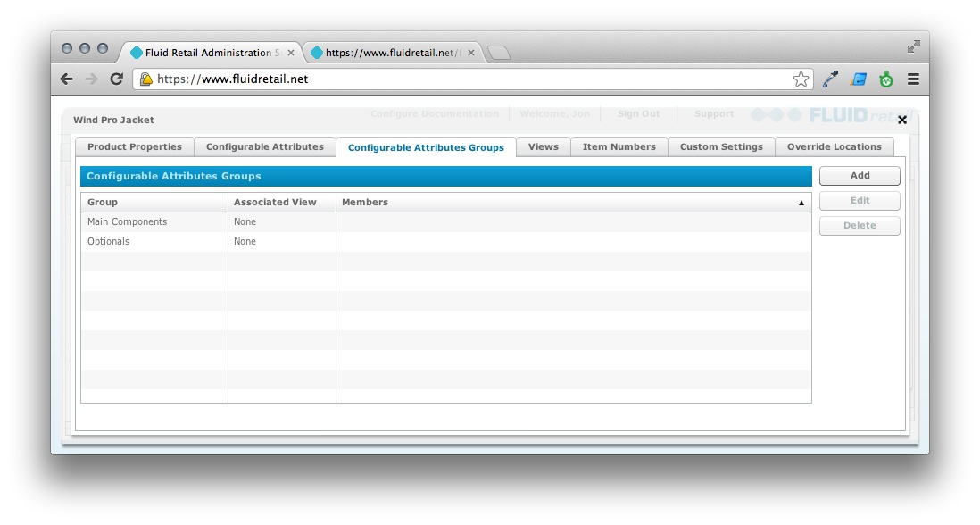Select the Sign Out link

tap(637, 113)
